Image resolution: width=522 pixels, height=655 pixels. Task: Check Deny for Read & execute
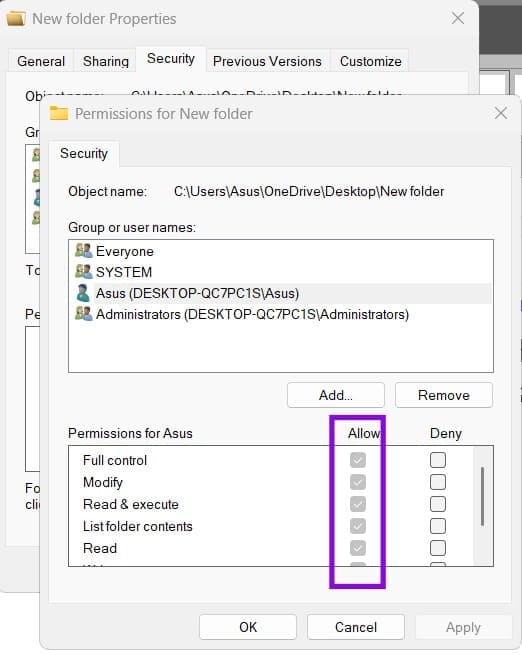[438, 504]
